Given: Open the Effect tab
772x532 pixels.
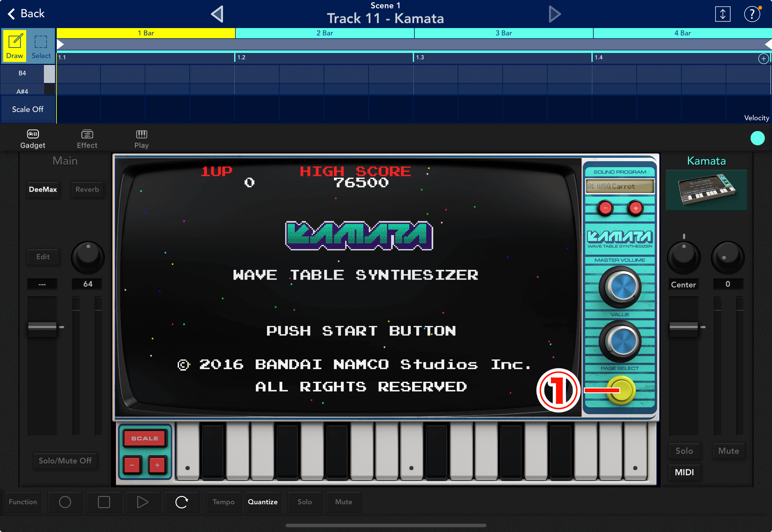Looking at the screenshot, I should click(87, 139).
